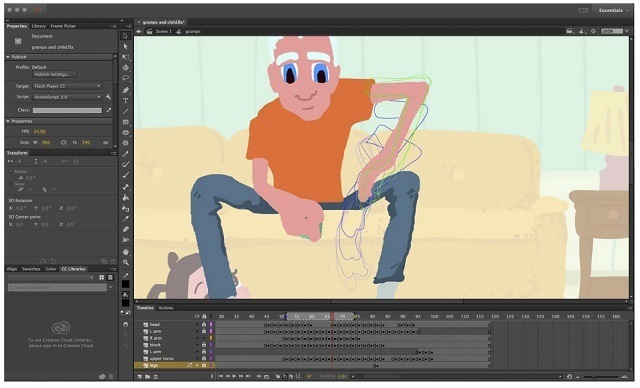Toggle onion skin outlines button
The image size is (640, 388).
click(284, 376)
